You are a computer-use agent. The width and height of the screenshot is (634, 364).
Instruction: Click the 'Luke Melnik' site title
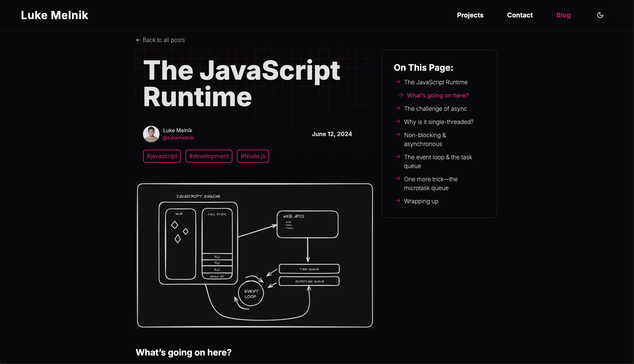click(x=55, y=15)
